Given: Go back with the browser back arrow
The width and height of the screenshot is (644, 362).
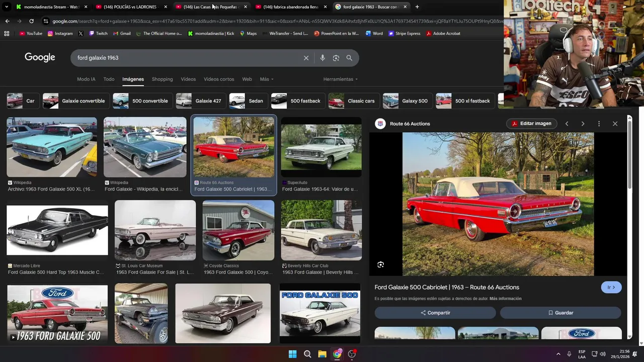Looking at the screenshot, I should [7, 21].
